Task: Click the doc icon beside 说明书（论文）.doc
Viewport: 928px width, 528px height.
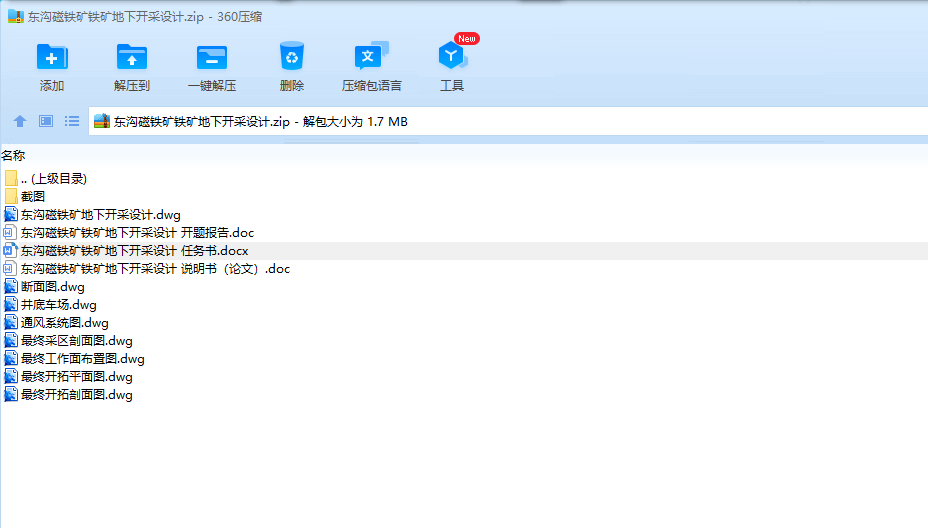Action: [11, 269]
